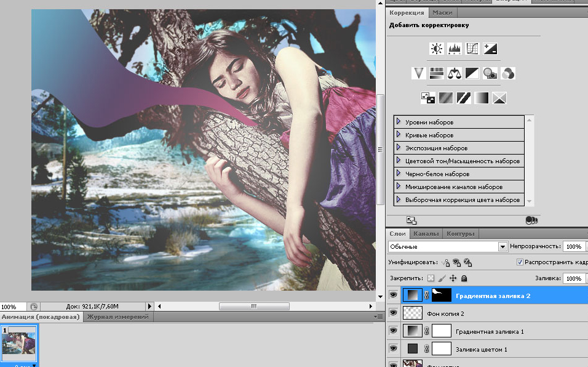This screenshot has height=367, width=588.
Task: Hide the Заливка цветом 1 layer
Action: click(x=393, y=349)
